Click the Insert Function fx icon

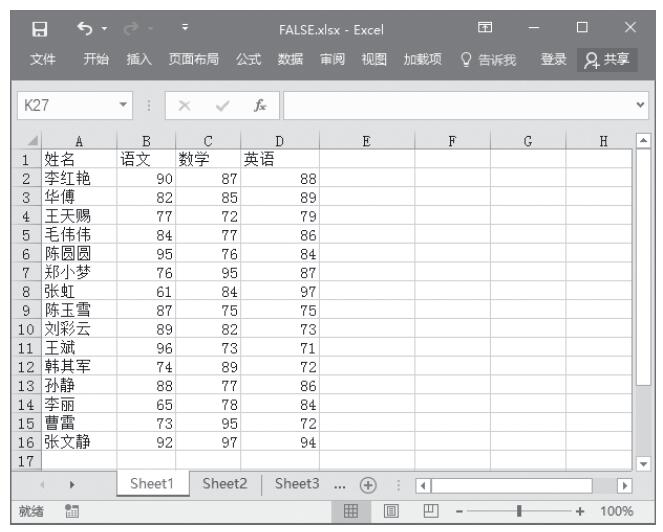[260, 104]
